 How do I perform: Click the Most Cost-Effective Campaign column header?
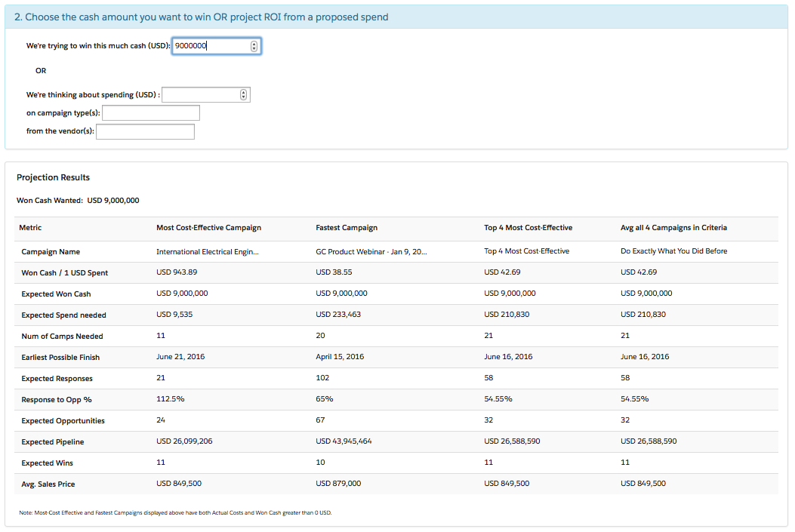[208, 228]
